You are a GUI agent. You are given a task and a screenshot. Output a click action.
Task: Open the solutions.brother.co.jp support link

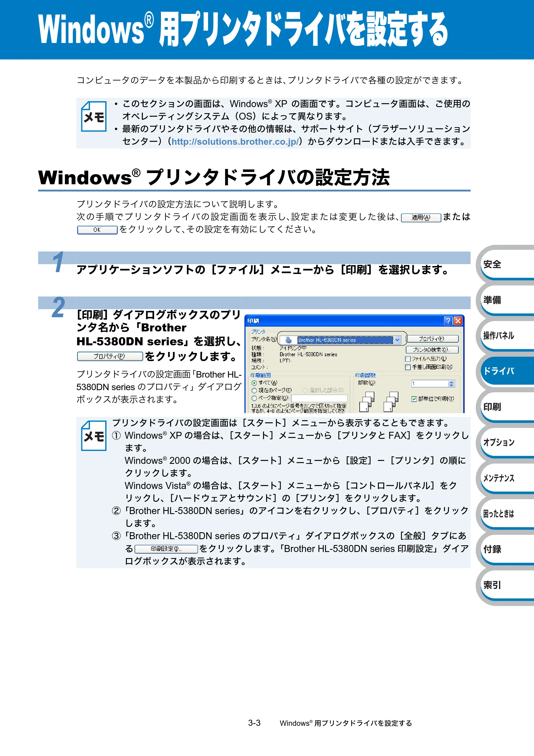(235, 142)
